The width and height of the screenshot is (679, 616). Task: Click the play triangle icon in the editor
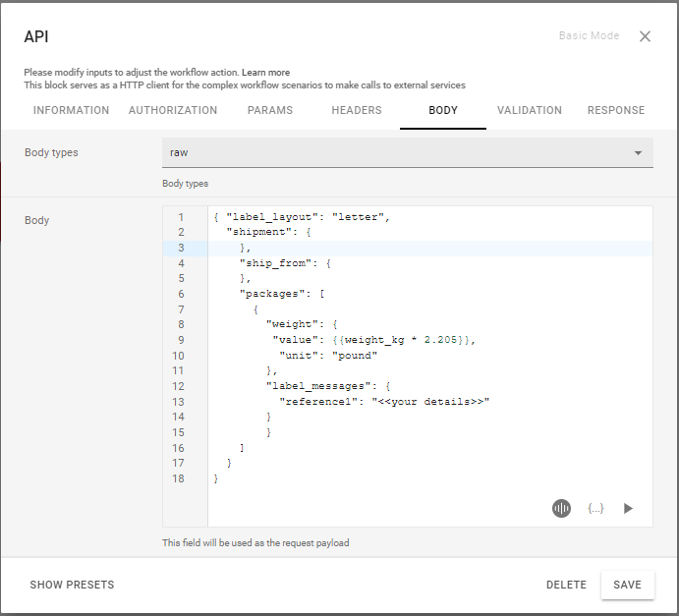coord(628,508)
